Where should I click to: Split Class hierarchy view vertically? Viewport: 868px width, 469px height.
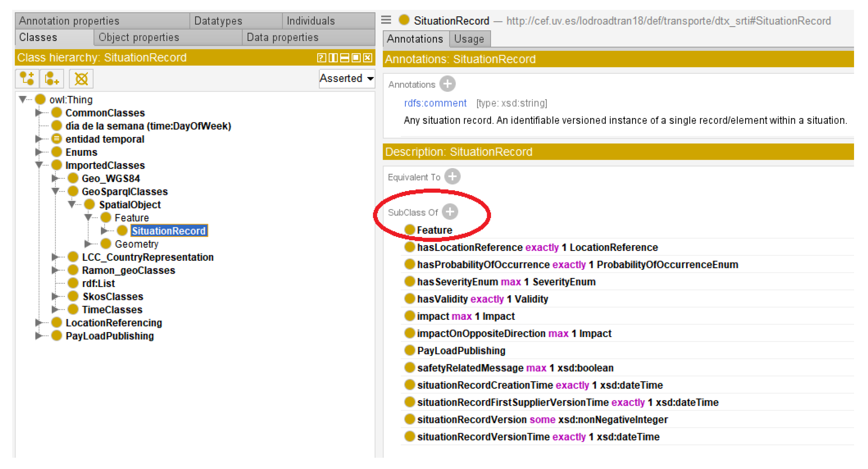pos(333,58)
